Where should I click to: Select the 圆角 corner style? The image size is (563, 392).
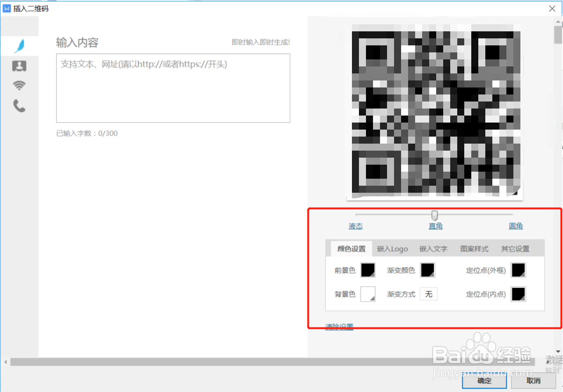click(515, 225)
